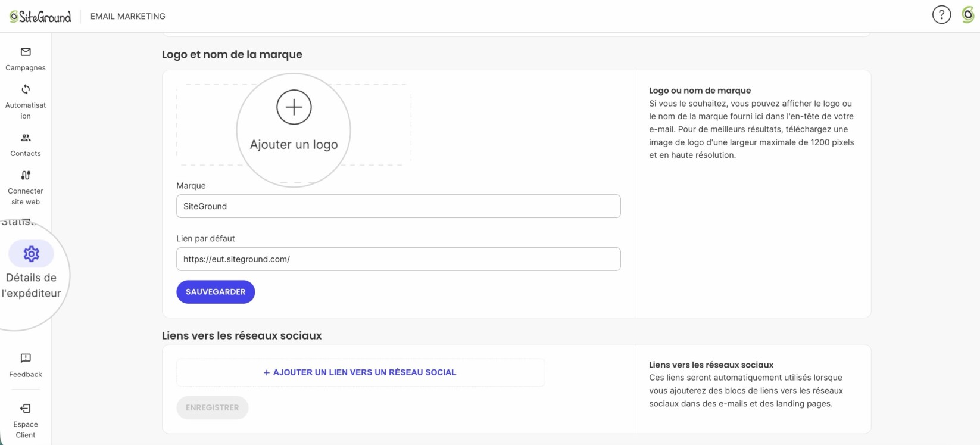Click the Marque input field
980x445 pixels.
(398, 206)
